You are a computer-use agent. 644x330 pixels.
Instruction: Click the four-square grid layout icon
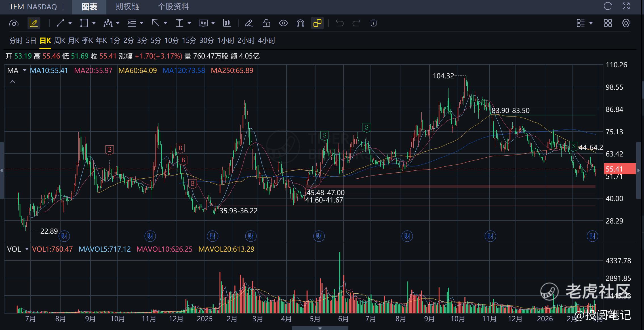pos(608,23)
